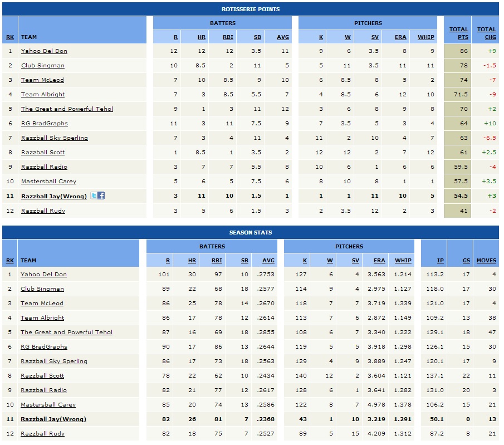Sort by TOTAL PTS column

[459, 33]
